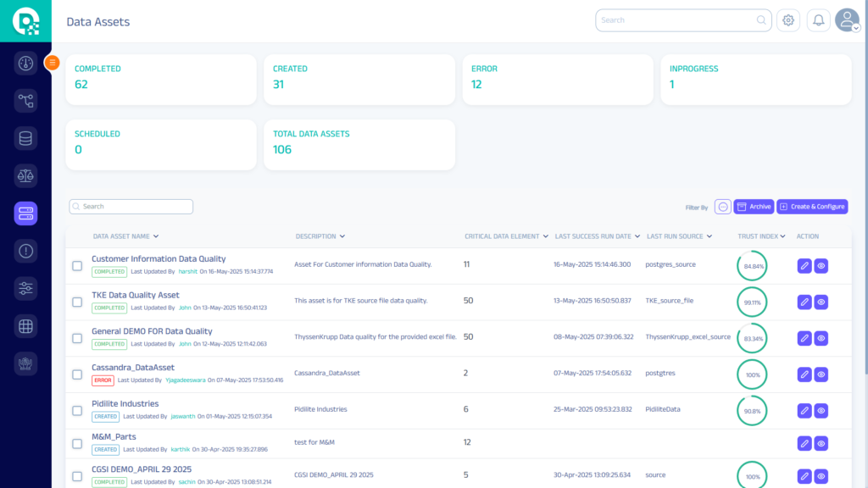Image resolution: width=868 pixels, height=488 pixels.
Task: Edit Customer Information Data Quality asset
Action: (x=804, y=266)
